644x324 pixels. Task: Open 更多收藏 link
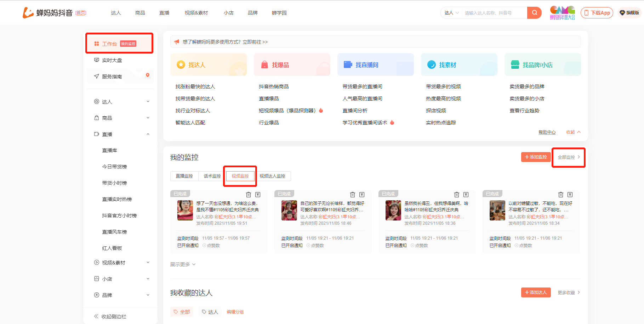click(x=569, y=292)
